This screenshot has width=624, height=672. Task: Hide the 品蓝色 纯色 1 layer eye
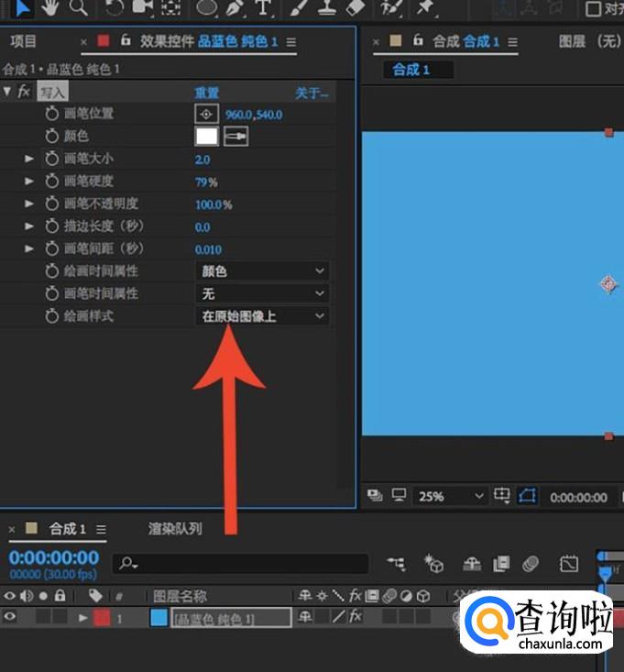coord(9,617)
